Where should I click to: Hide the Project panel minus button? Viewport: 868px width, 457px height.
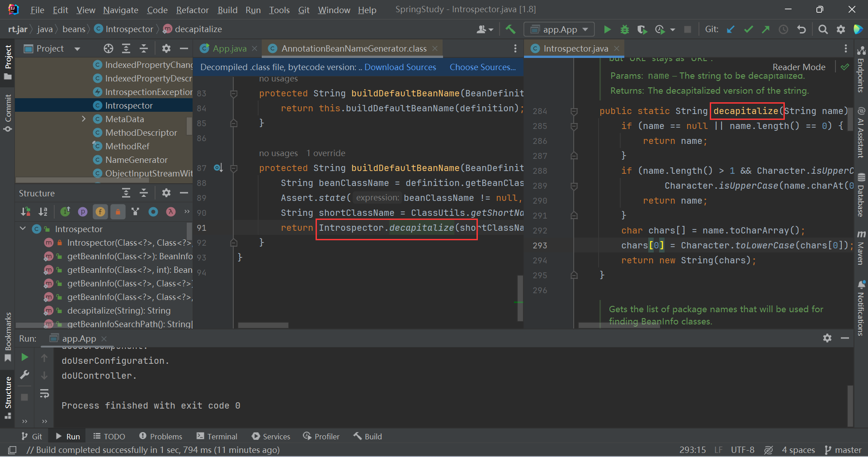[184, 48]
